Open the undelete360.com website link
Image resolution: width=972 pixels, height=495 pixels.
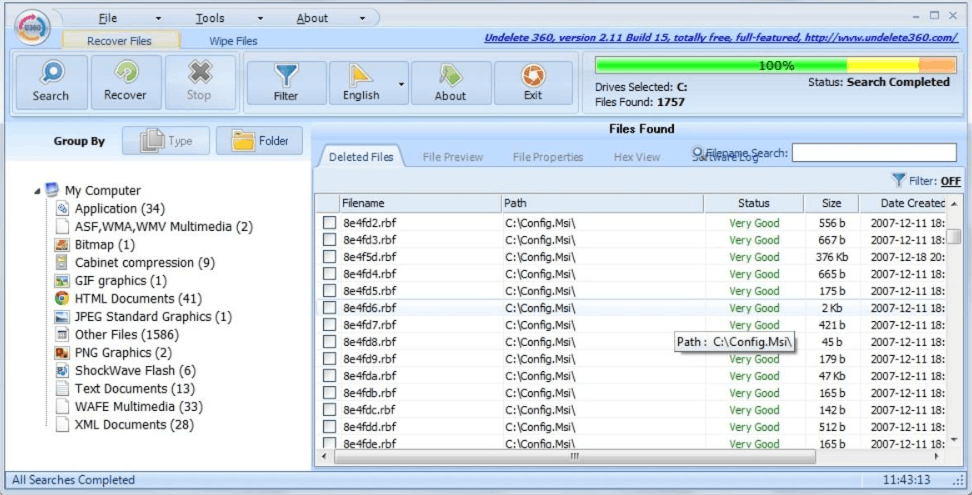pyautogui.click(x=721, y=38)
